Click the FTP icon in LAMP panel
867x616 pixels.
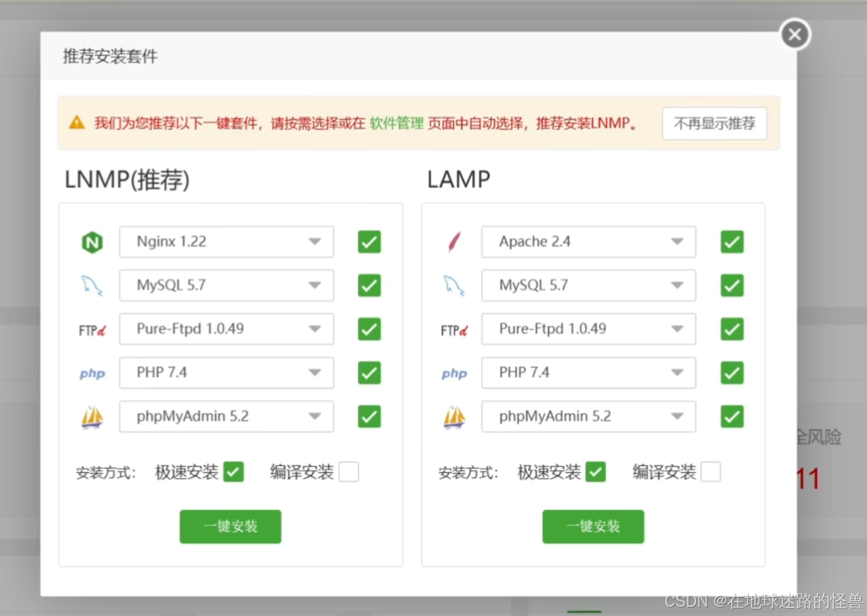click(454, 330)
